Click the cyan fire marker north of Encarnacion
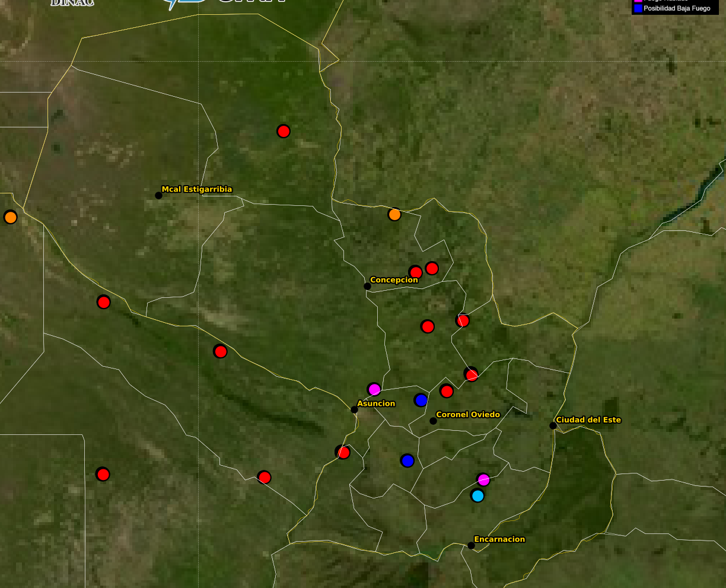Screen dimensions: 726x588 (477, 495)
